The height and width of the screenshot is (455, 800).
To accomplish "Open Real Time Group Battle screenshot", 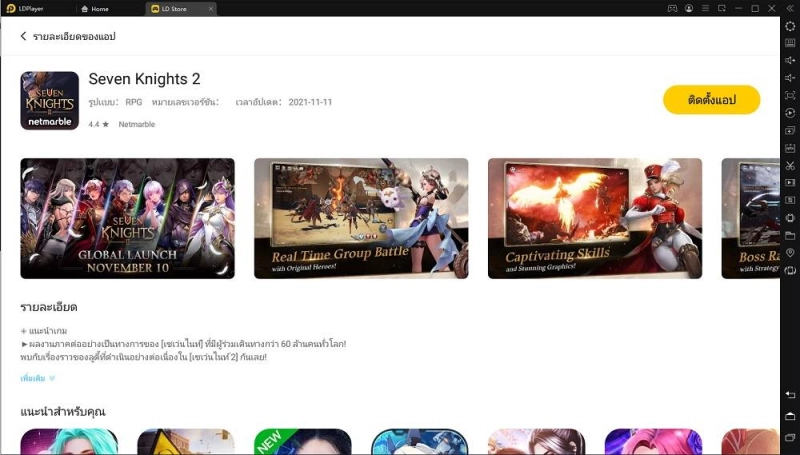I will (x=361, y=218).
